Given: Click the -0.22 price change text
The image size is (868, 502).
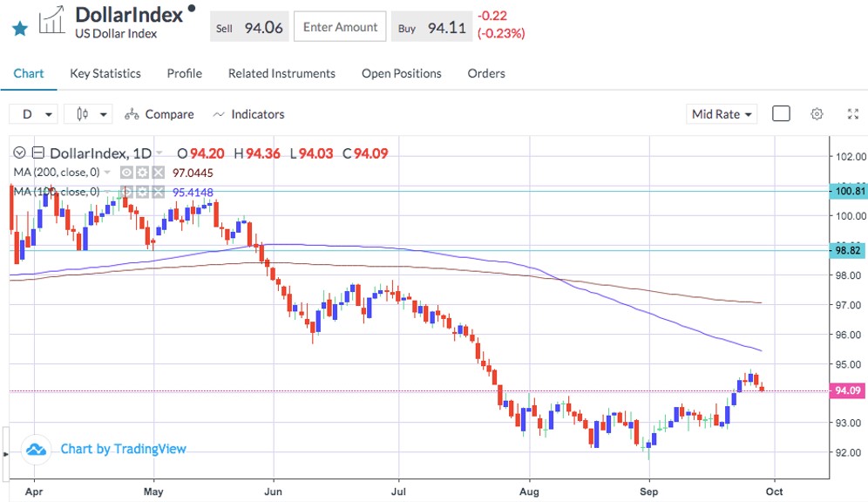Looking at the screenshot, I should pos(492,16).
